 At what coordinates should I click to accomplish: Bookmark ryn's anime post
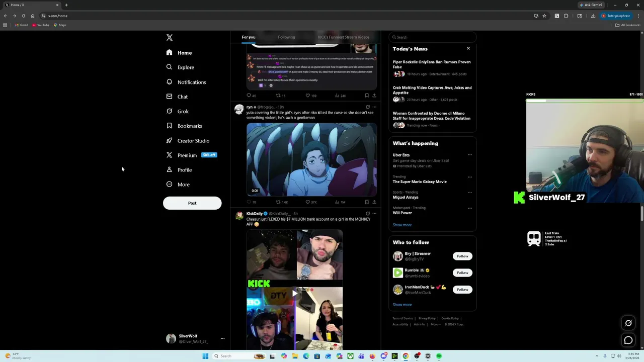pos(367,202)
